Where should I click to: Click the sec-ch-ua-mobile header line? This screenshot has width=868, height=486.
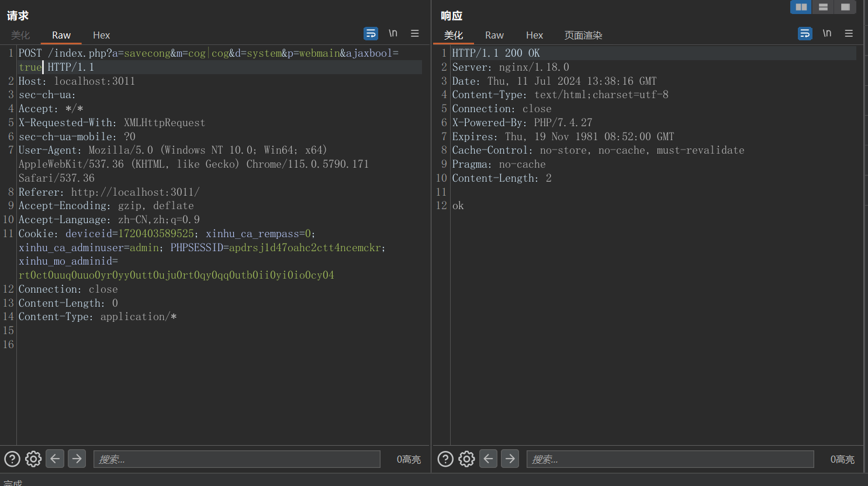(77, 137)
